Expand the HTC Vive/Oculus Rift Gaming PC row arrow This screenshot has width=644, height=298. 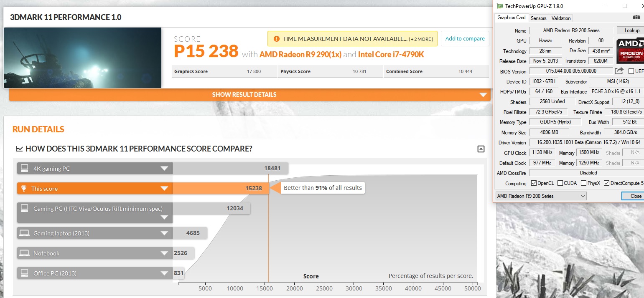(x=164, y=217)
